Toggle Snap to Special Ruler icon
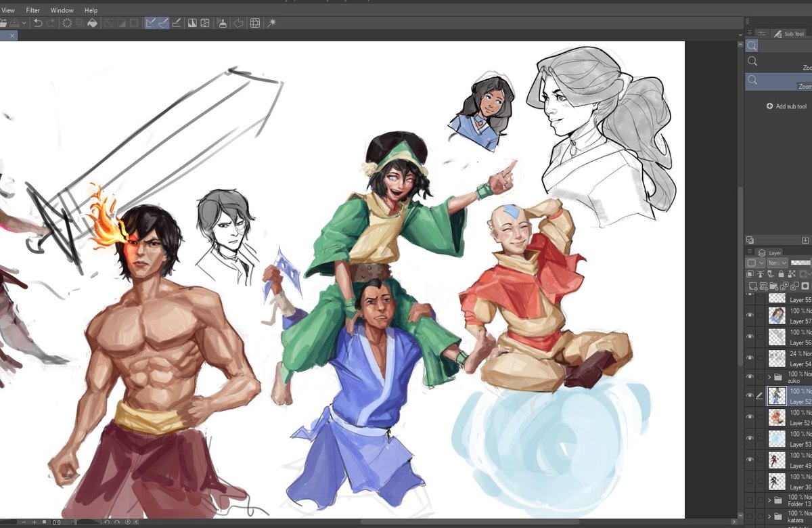812x528 pixels. pyautogui.click(x=163, y=22)
